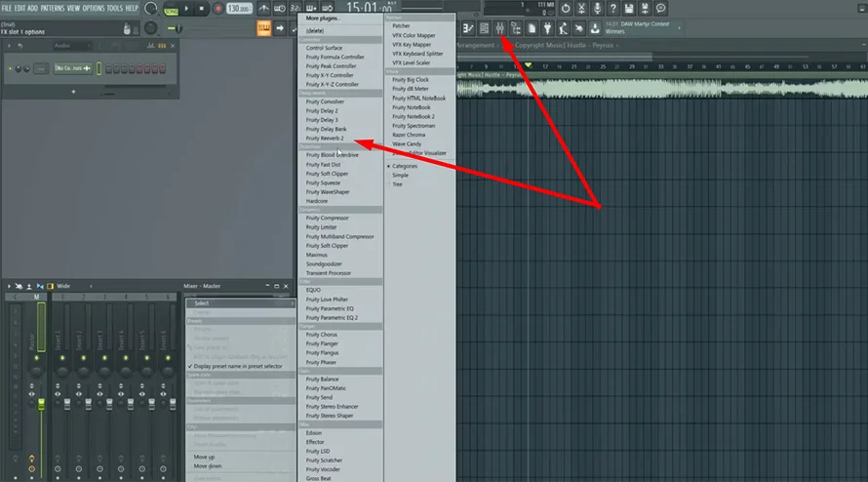
Task: Toggle mute LED on Insert 2 track
Action: [x=84, y=358]
